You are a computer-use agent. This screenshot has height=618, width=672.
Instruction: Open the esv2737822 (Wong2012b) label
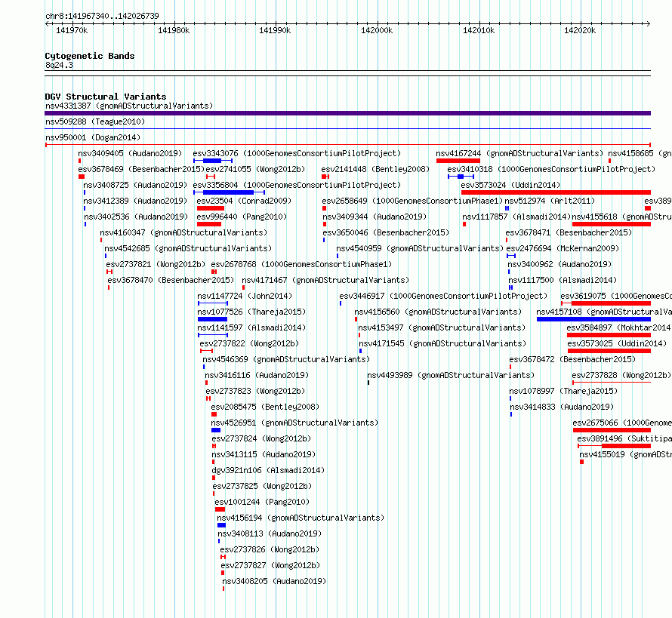pyautogui.click(x=249, y=343)
